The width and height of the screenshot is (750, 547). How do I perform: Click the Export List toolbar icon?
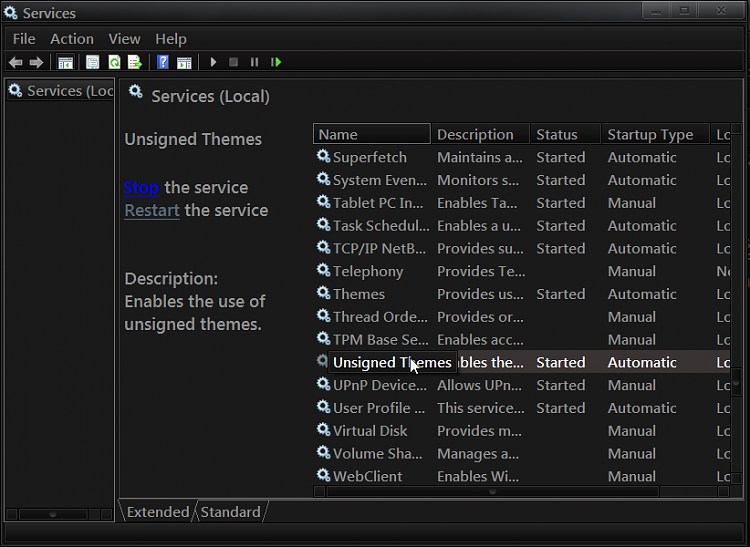[135, 62]
